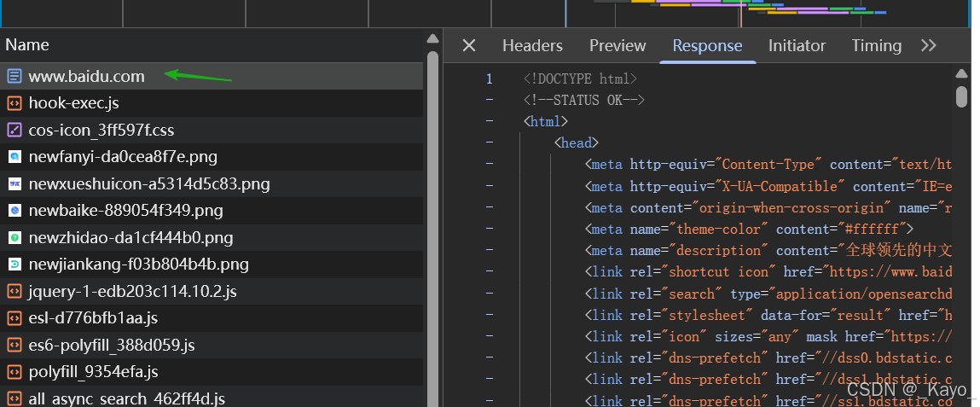The image size is (980, 407).
Task: Click the image thumbnail beside newfanyi-da0cea8f7e.png
Action: [14, 157]
